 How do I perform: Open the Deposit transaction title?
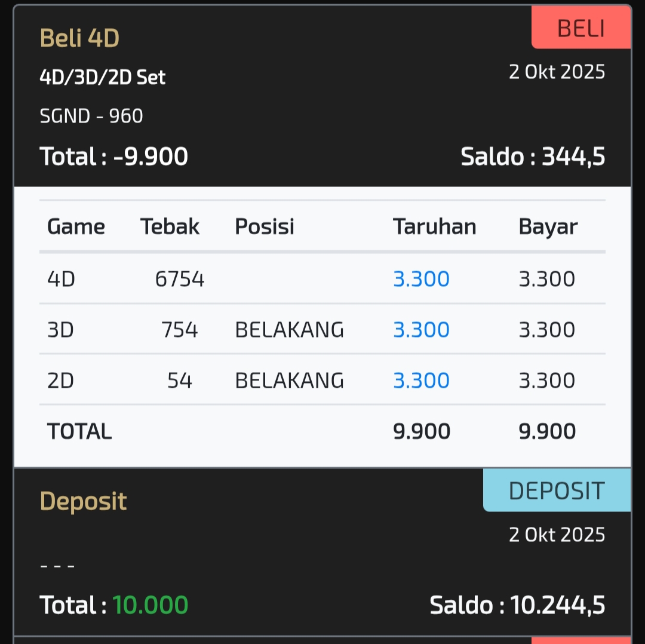coord(83,501)
